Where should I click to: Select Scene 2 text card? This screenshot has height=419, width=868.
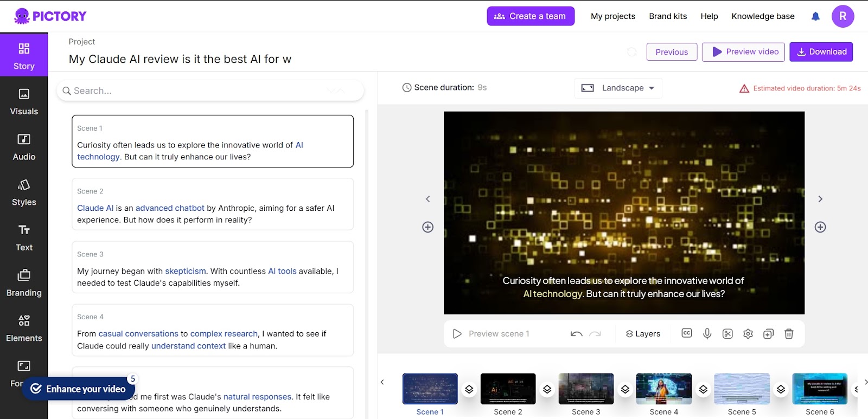pyautogui.click(x=213, y=204)
